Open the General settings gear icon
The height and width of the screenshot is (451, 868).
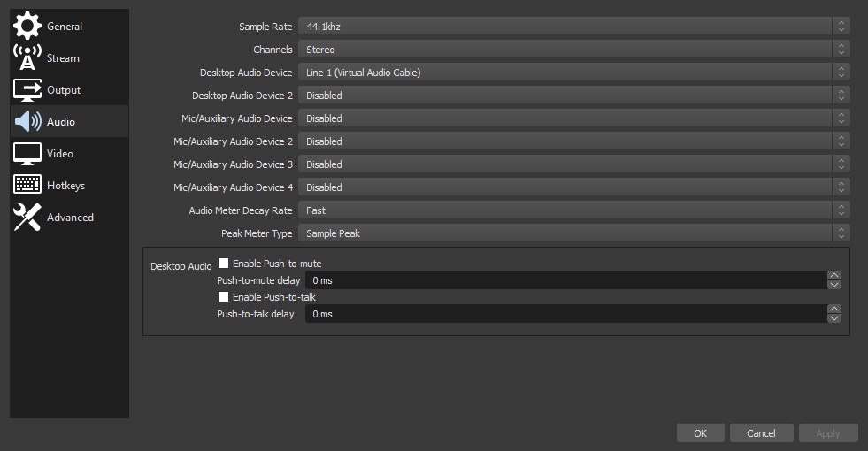click(x=27, y=26)
